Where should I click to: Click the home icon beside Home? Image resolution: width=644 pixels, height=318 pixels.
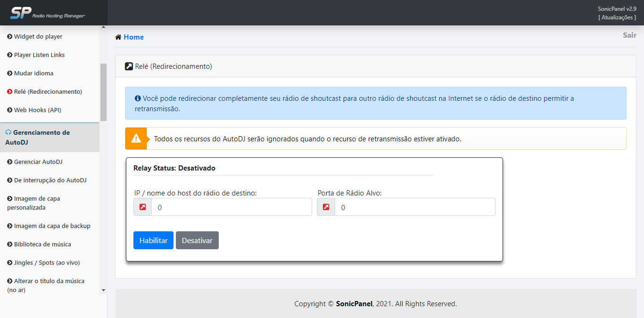[x=118, y=37]
